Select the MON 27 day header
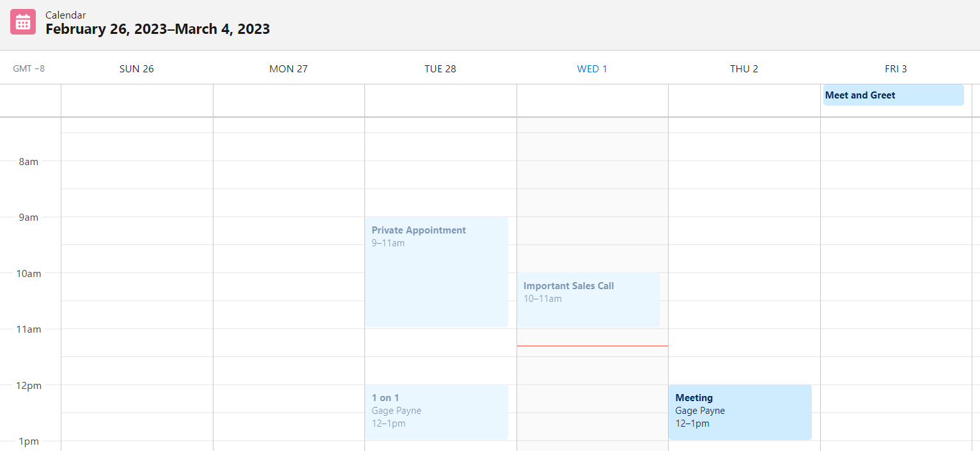Viewport: 980px width, 451px height. tap(288, 68)
